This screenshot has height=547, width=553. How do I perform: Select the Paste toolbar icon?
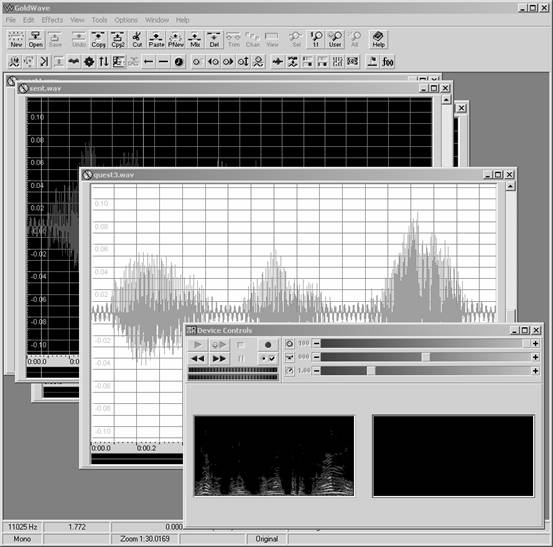156,39
